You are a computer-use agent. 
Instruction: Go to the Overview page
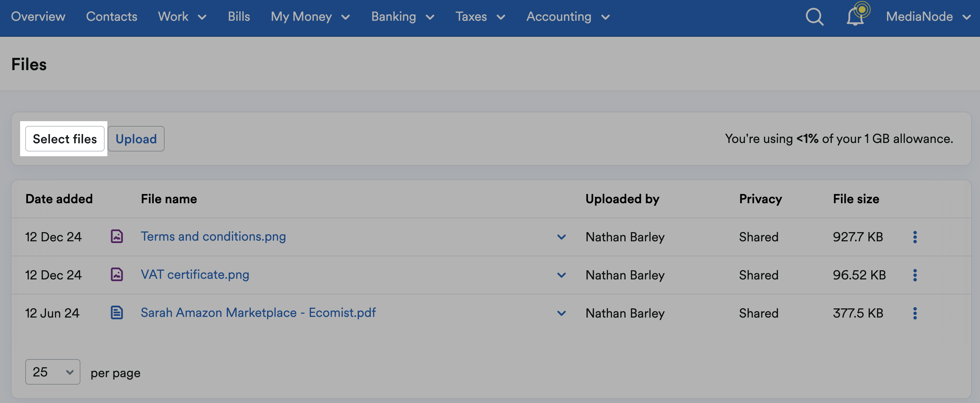click(38, 16)
